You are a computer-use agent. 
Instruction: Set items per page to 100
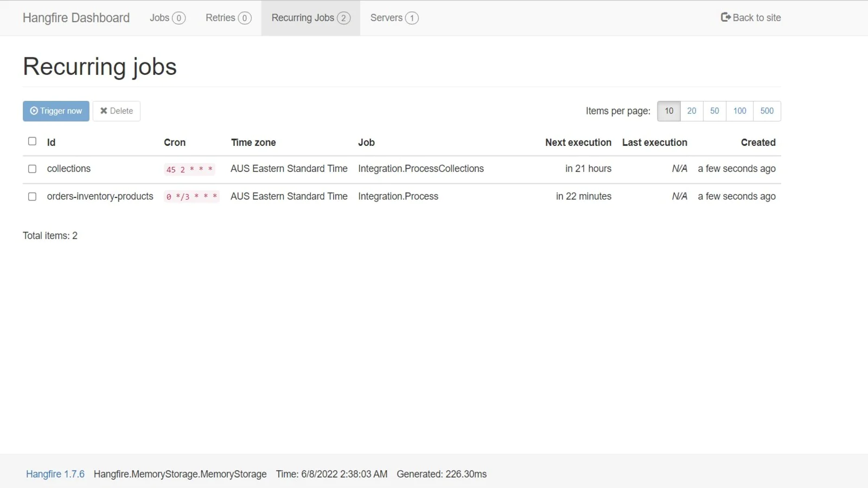tap(739, 111)
